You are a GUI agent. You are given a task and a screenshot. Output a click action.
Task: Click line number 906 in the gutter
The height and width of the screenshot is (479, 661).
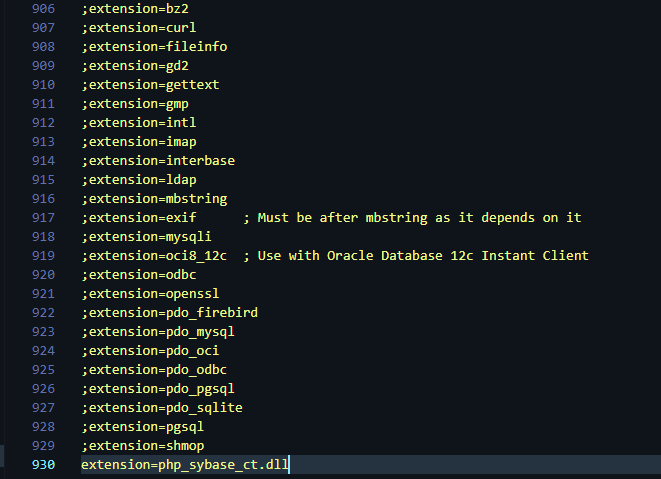point(43,9)
